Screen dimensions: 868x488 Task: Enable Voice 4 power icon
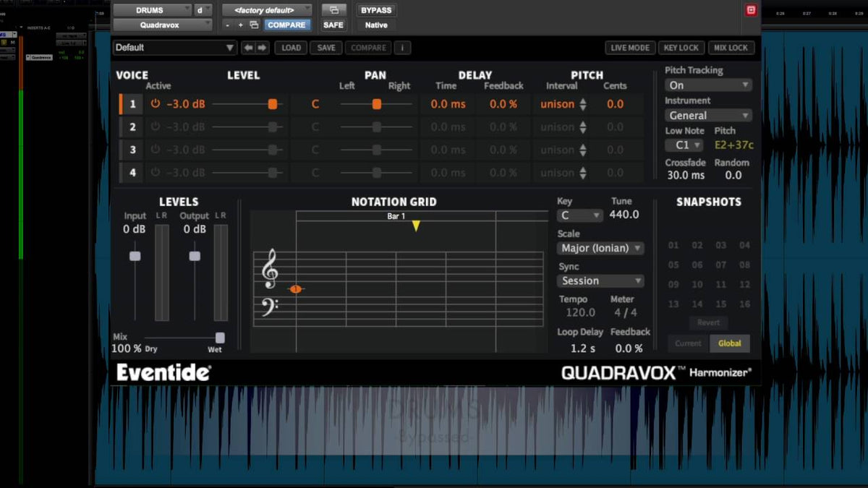coord(155,173)
